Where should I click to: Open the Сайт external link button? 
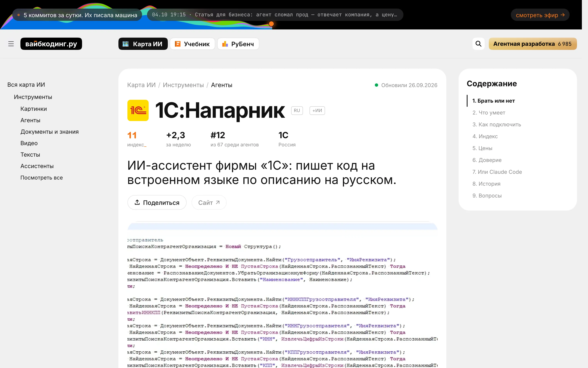tap(209, 202)
